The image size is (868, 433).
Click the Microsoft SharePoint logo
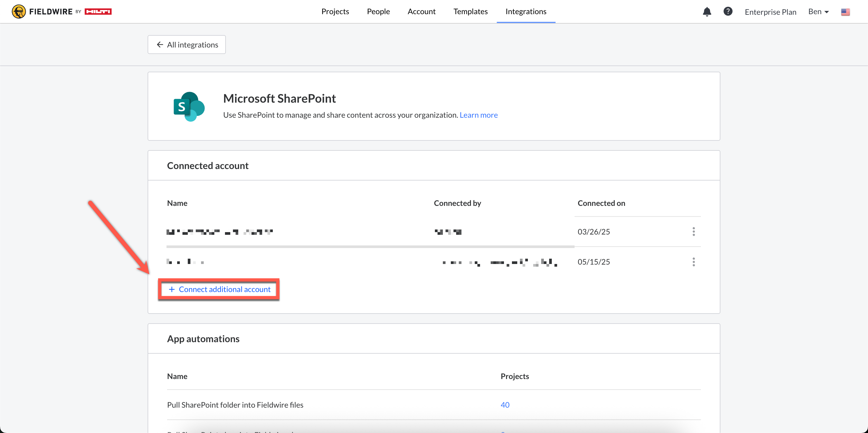click(189, 106)
